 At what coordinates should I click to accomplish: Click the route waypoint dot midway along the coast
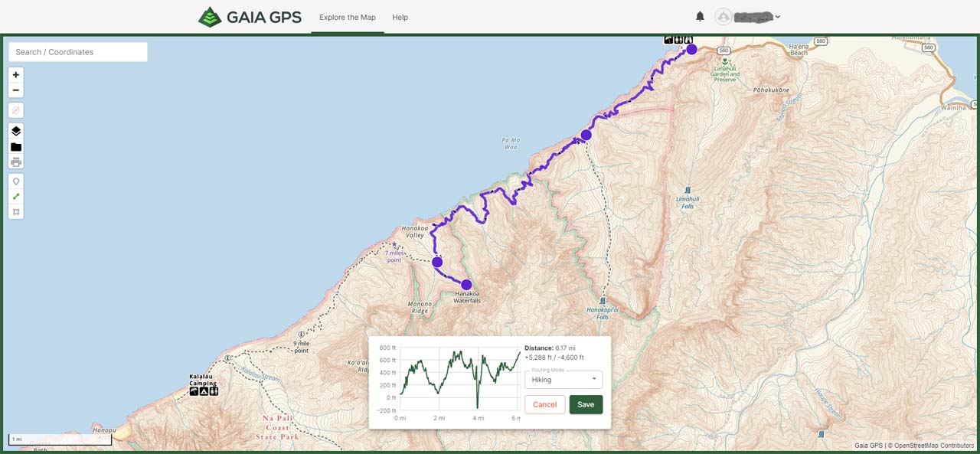(x=586, y=135)
